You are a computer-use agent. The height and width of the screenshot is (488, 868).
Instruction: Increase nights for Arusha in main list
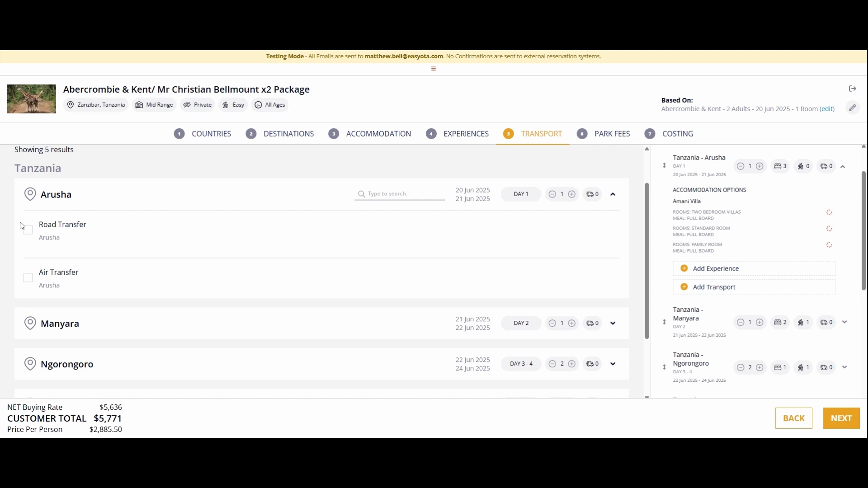click(572, 194)
